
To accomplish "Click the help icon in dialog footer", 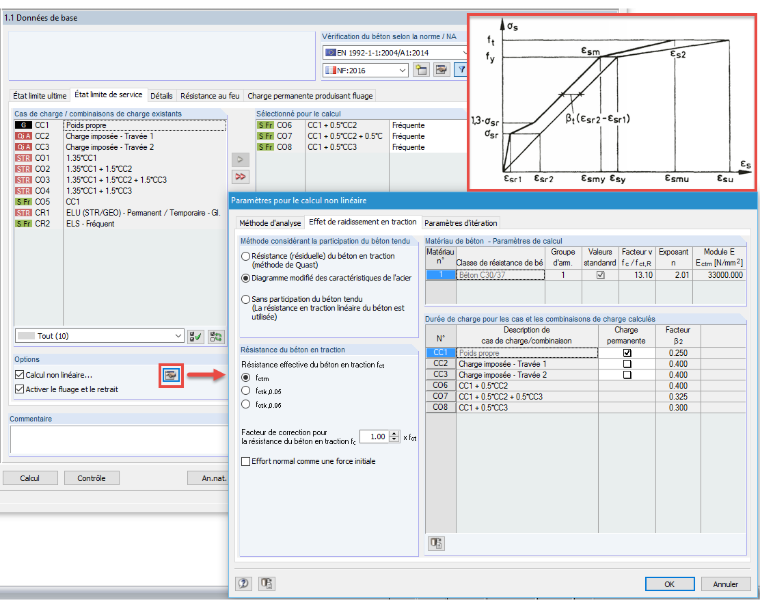I will point(244,583).
